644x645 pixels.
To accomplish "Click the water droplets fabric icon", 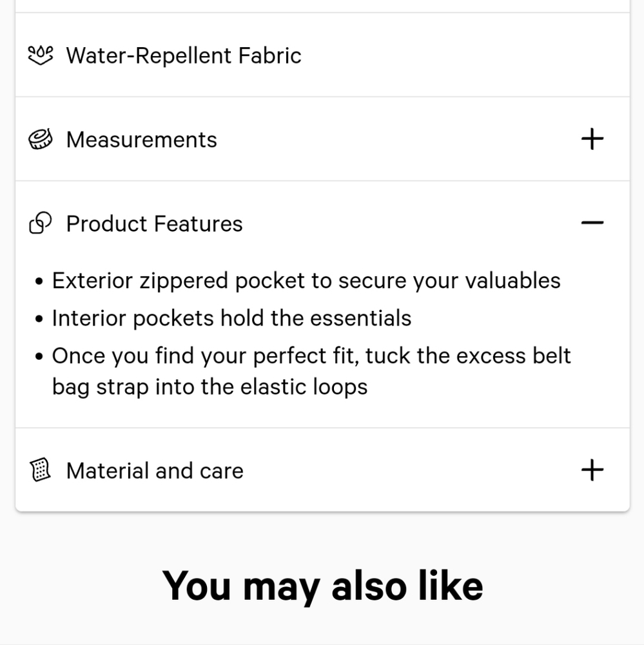I will (41, 55).
